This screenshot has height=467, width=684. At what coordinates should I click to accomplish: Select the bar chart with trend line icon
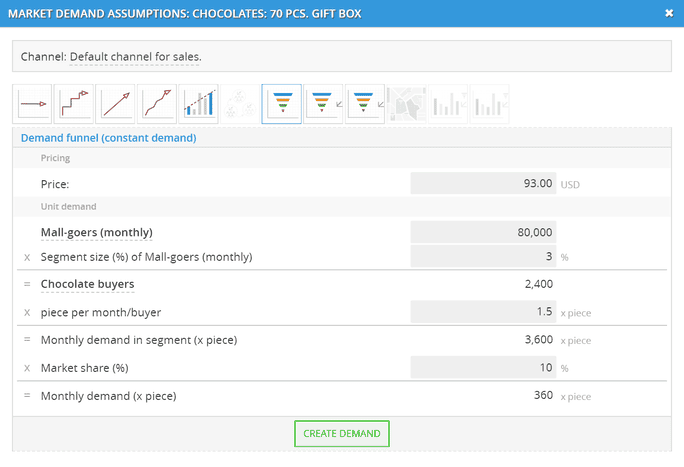coord(199,103)
